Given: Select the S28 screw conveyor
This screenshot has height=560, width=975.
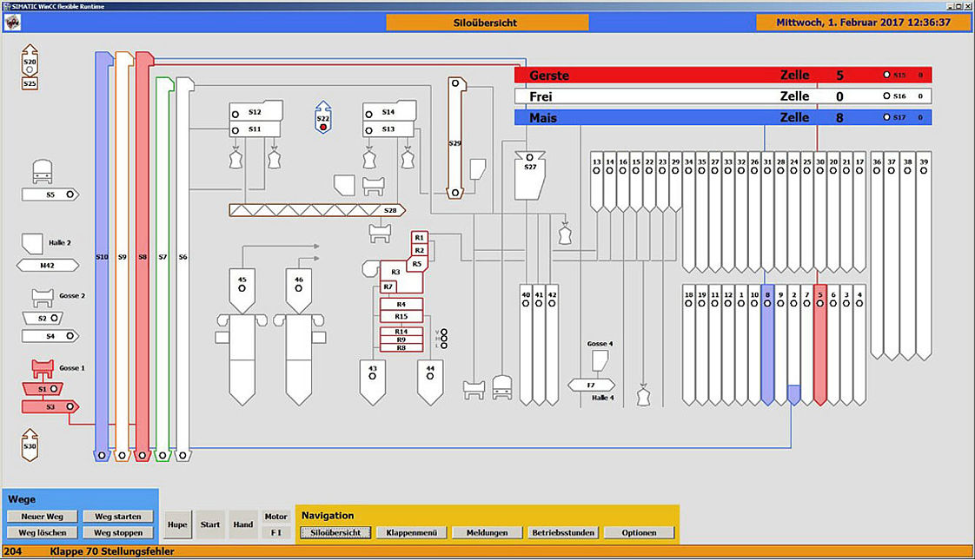Looking at the screenshot, I should (x=317, y=210).
